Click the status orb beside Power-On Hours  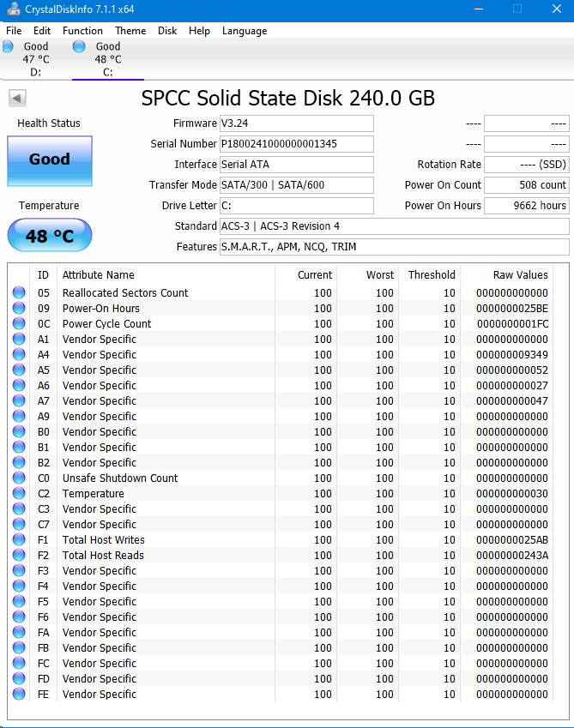coord(19,309)
